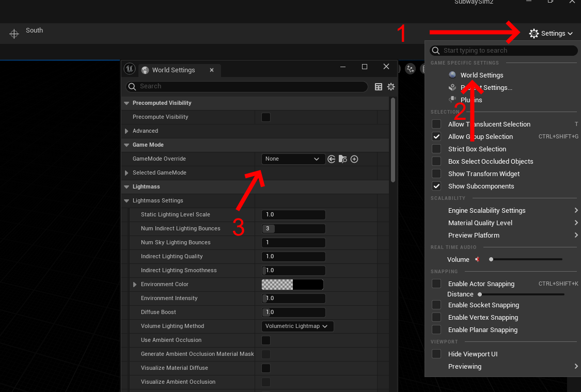Click the Plugins plug icon in menu
This screenshot has width=581, height=392.
pos(452,100)
